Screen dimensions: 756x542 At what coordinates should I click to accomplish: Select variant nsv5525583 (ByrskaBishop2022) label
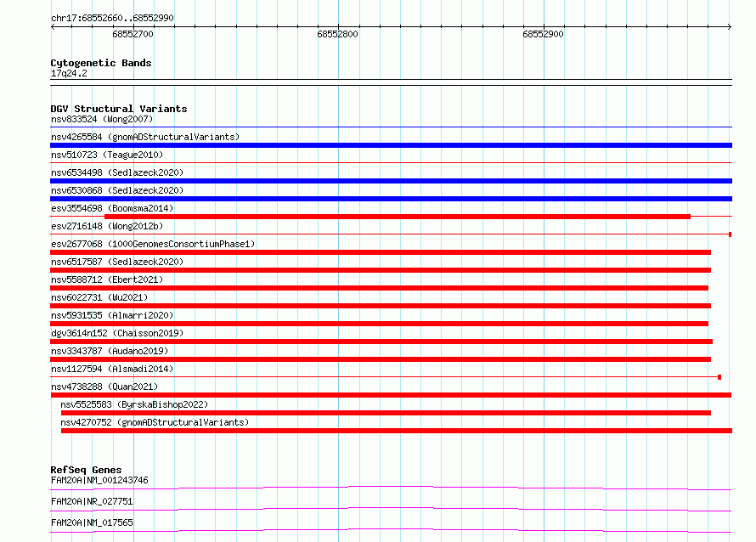[x=134, y=404]
